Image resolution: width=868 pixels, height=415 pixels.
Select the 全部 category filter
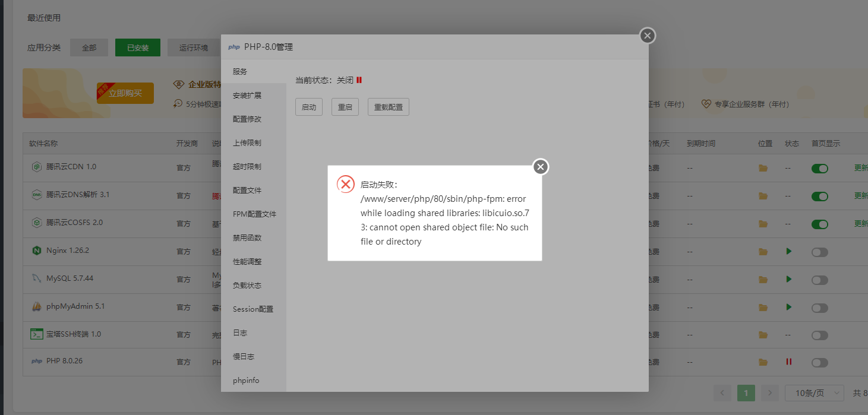tap(89, 47)
